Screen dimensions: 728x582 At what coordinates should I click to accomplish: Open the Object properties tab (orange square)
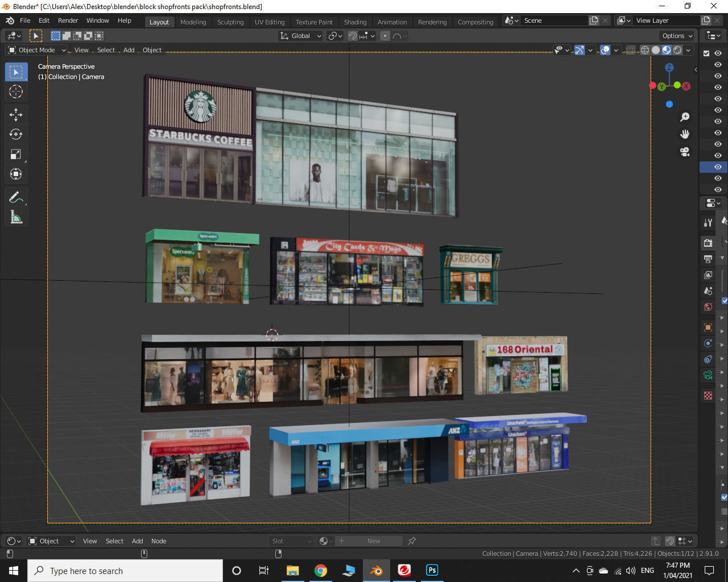point(708,327)
